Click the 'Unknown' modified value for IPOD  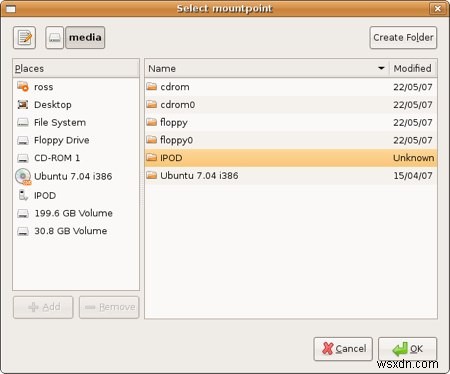pyautogui.click(x=414, y=158)
